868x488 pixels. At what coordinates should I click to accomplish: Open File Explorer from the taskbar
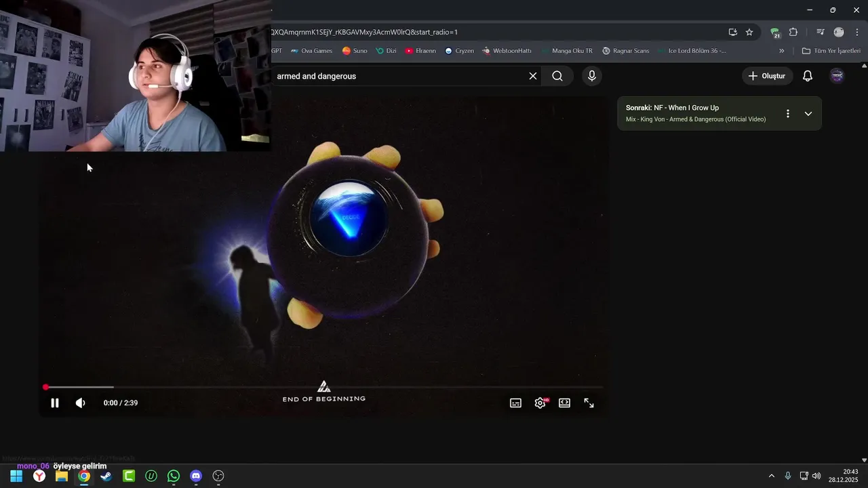(x=62, y=476)
